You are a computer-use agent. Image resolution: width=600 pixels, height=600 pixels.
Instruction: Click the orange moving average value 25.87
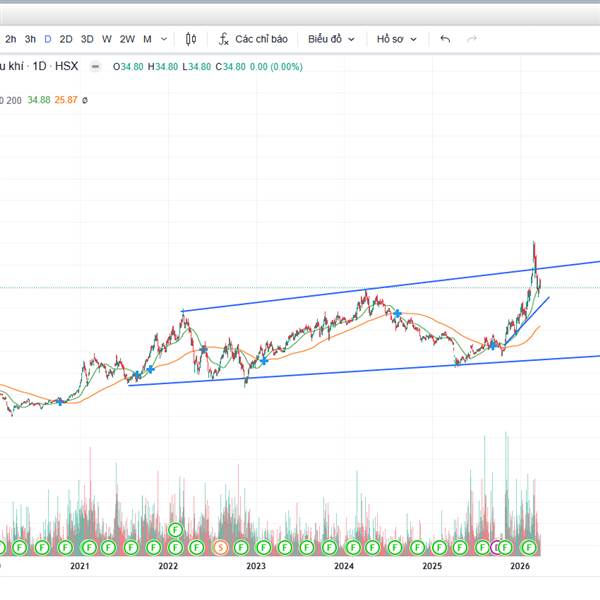(x=66, y=100)
